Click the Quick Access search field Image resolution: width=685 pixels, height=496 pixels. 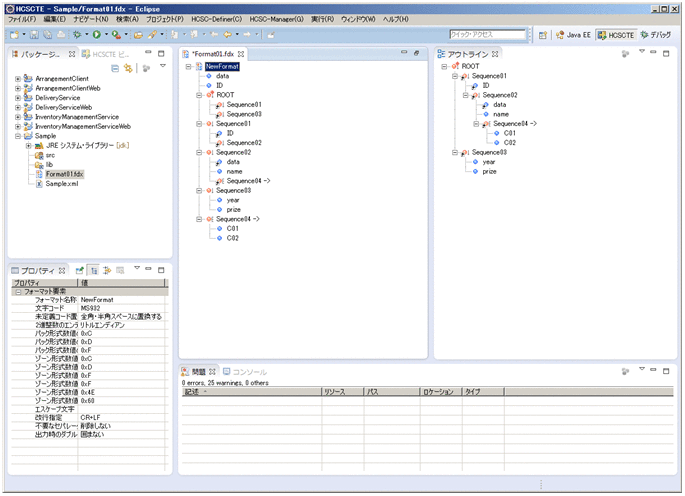click(x=486, y=35)
